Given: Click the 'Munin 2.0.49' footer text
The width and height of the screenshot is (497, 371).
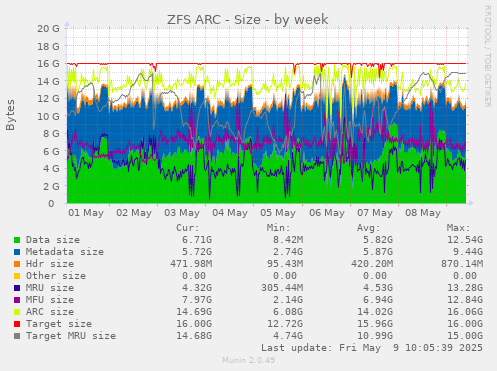Looking at the screenshot, I should (x=248, y=360).
